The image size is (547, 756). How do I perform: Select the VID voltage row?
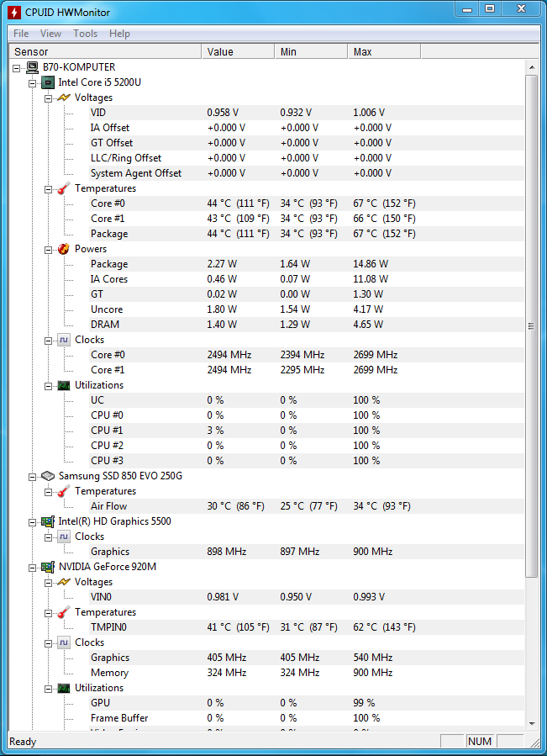[307, 113]
